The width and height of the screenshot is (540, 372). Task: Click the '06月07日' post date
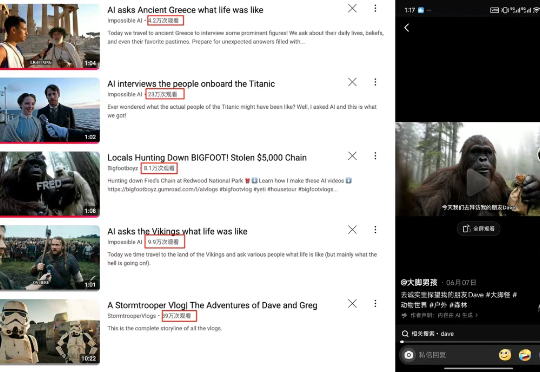tap(461, 283)
